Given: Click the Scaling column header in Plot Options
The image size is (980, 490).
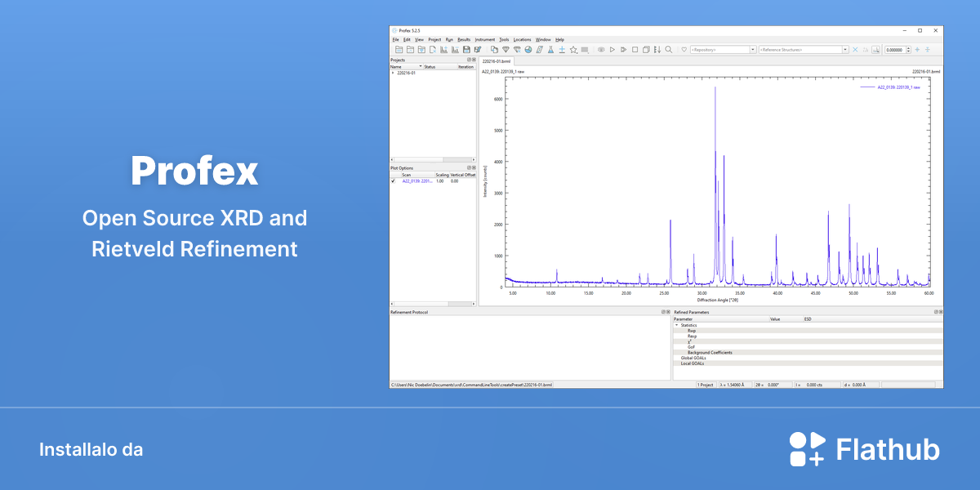Looking at the screenshot, I should (442, 175).
